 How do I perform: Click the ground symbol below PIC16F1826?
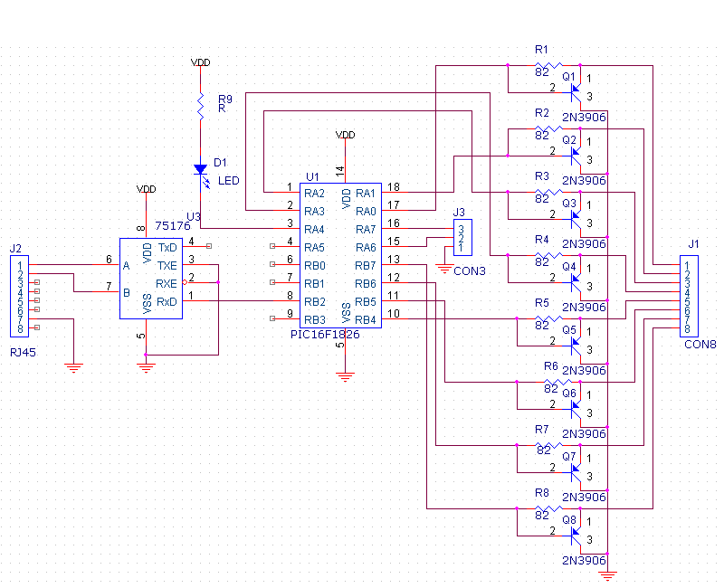pyautogui.click(x=346, y=377)
